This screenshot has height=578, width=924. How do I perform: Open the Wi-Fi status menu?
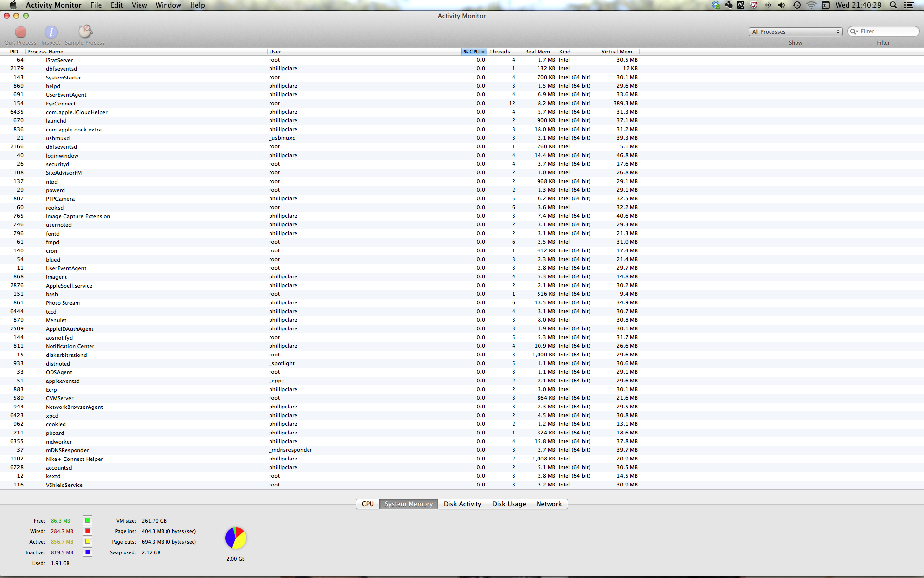tap(811, 5)
